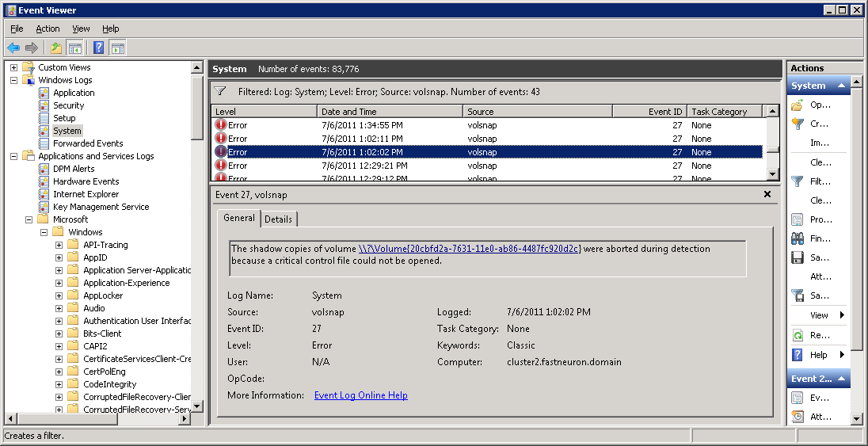The width and height of the screenshot is (868, 446).
Task: Click the volume GUID link in event description
Action: pos(470,249)
